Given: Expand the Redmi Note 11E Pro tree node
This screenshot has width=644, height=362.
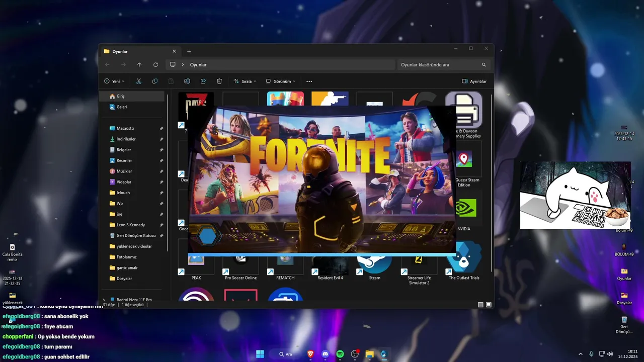Looking at the screenshot, I should 104,300.
